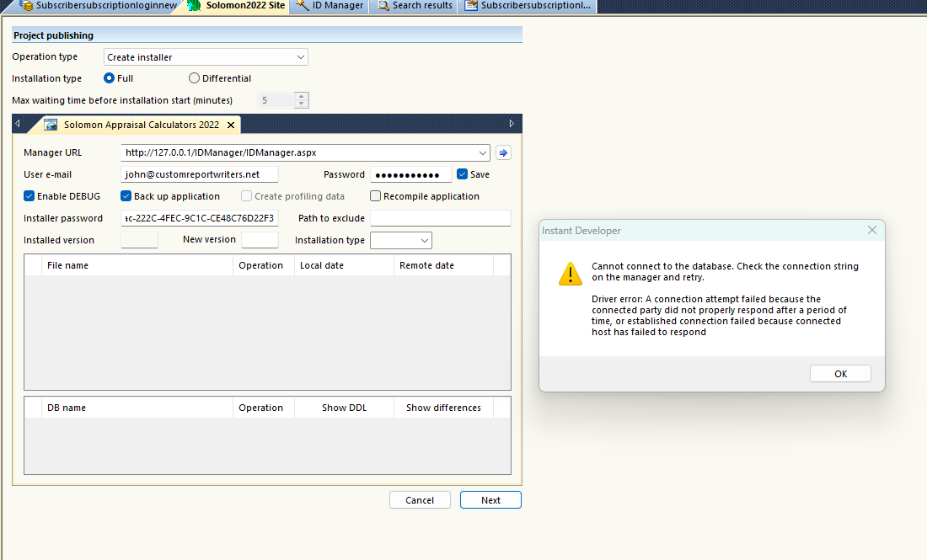Screen dimensions: 927x560
Task: Increase max waiting time with up stepper
Action: click(x=302, y=96)
